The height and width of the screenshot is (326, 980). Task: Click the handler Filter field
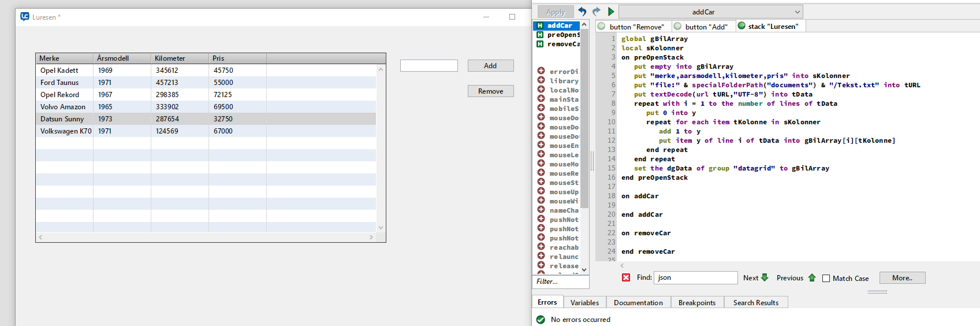pos(560,281)
